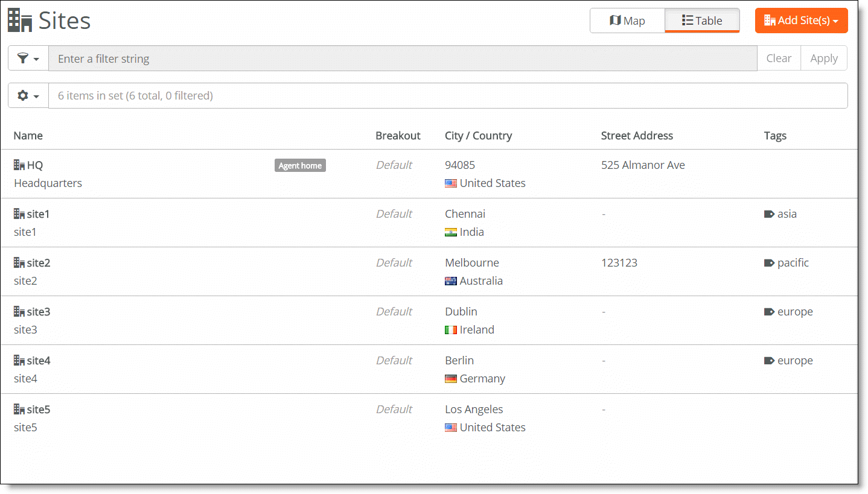Open the gear settings dropdown
Screen dimensions: 868x494
28,95
